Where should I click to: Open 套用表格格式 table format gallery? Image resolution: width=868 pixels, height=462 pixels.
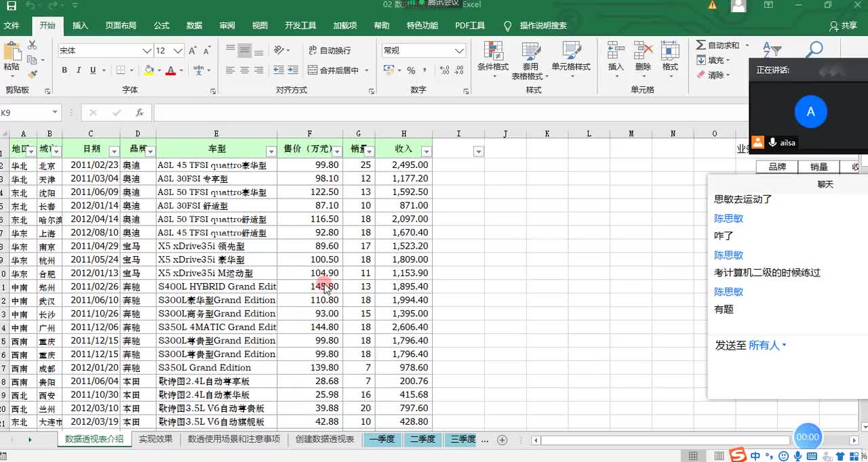click(530, 61)
